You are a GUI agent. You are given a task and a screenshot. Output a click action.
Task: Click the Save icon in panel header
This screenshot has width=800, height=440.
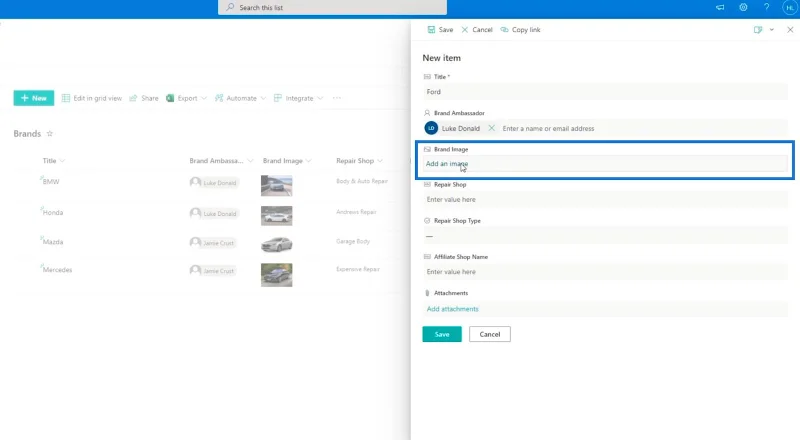431,30
